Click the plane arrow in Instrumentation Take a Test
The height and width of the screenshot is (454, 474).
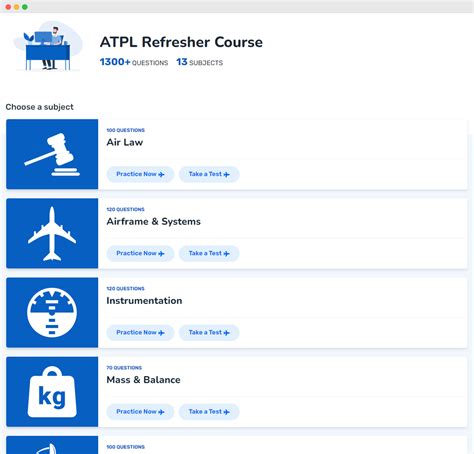click(227, 333)
